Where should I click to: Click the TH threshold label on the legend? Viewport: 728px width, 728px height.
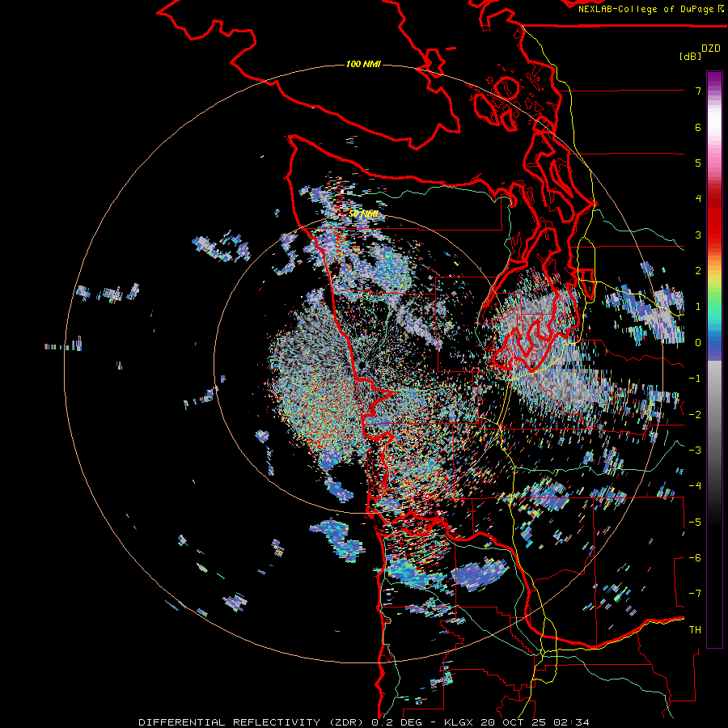coord(695,630)
